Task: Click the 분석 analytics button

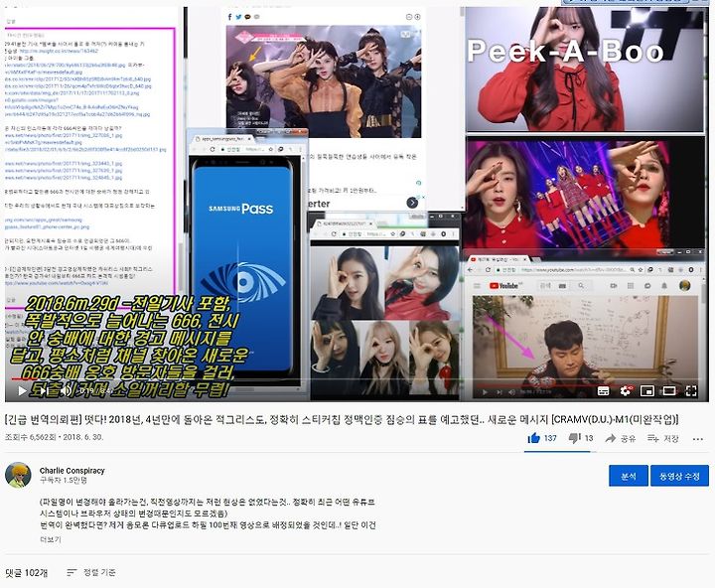Action: [x=629, y=476]
